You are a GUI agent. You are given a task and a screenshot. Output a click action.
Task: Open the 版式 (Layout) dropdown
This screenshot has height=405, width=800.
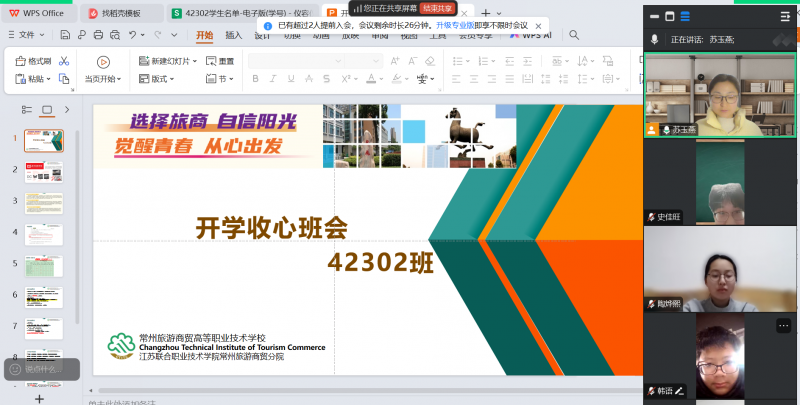[158, 79]
